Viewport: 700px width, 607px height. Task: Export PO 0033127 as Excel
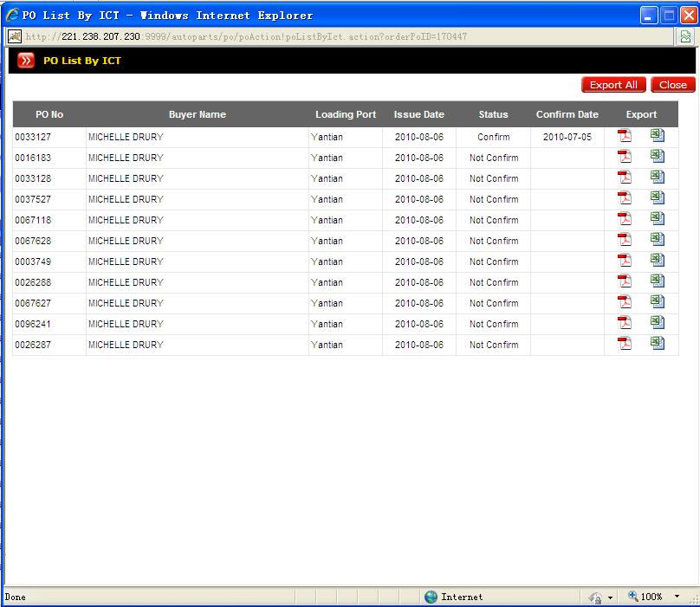pos(658,136)
